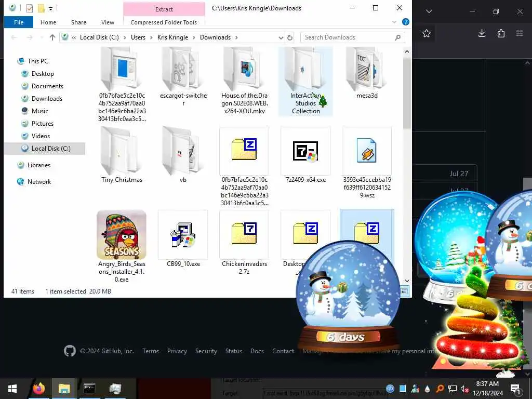Select Downloads in navigation pane
Screen dimensions: 532x399
47,99
